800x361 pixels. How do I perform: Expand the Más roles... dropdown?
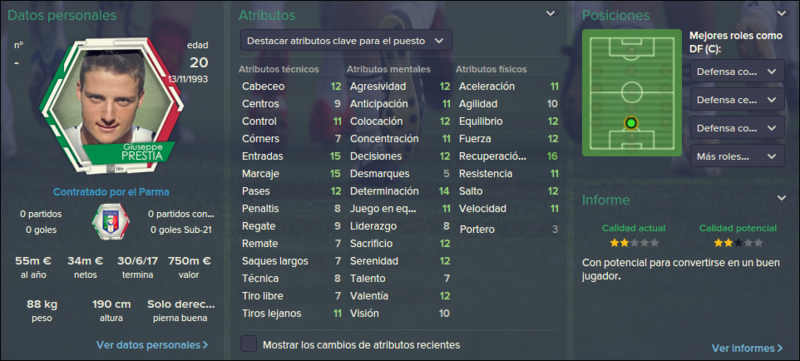click(x=737, y=156)
